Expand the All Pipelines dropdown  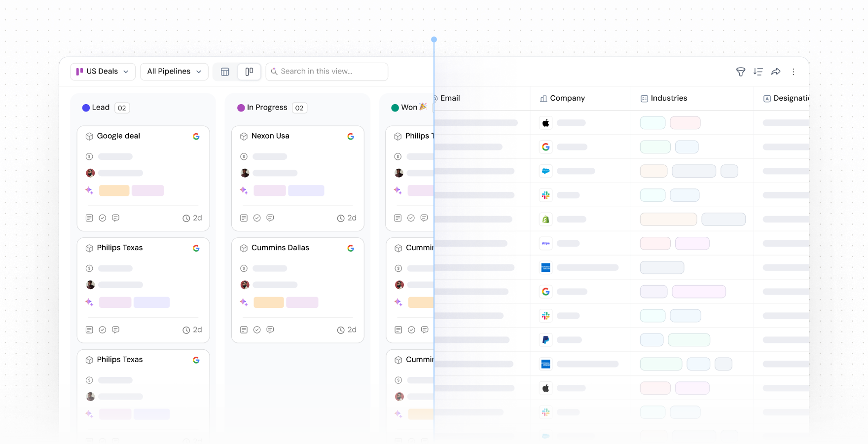(174, 72)
